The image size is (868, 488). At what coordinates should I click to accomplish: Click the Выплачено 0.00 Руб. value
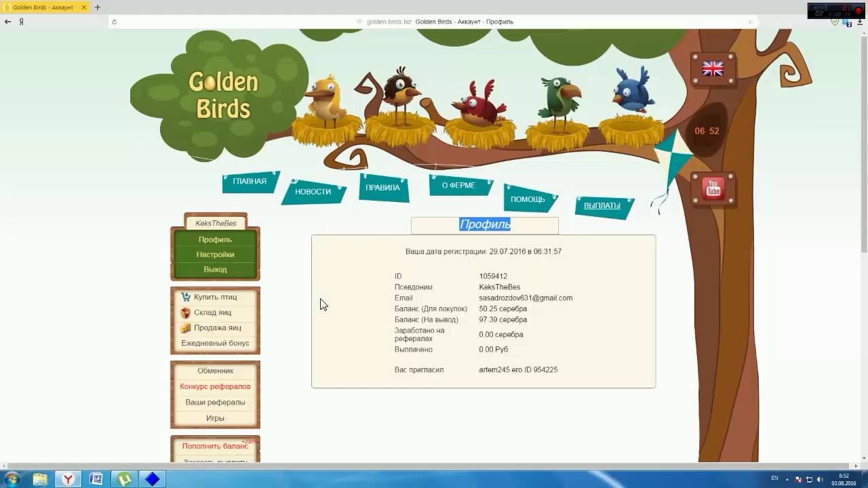coord(494,350)
